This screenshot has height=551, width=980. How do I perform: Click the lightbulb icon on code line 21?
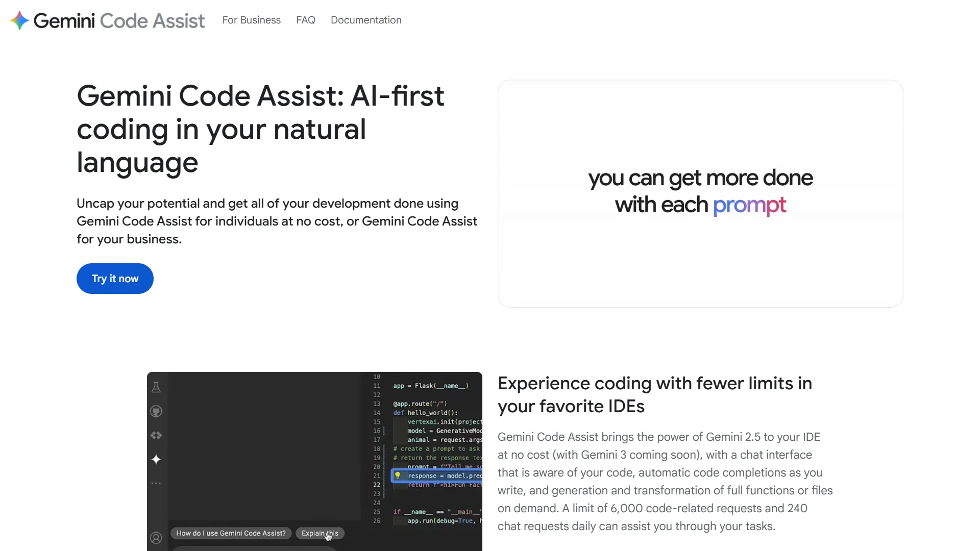(x=398, y=475)
